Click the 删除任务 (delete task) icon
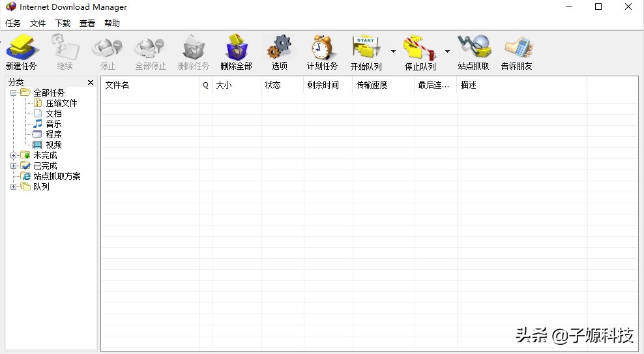Image resolution: width=644 pixels, height=354 pixels. click(x=194, y=47)
